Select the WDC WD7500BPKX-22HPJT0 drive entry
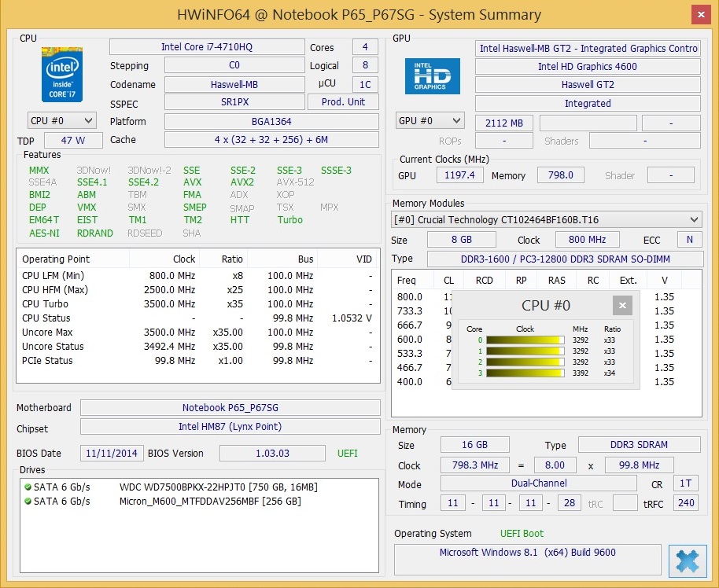 click(171, 487)
